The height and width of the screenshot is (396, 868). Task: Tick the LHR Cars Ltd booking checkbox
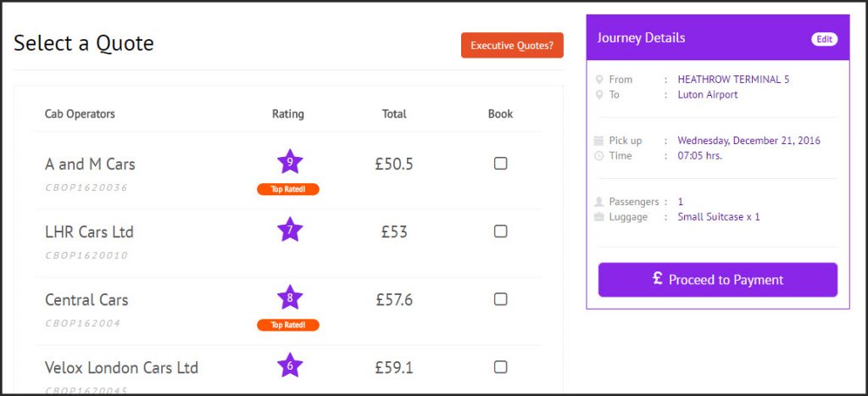tap(500, 231)
